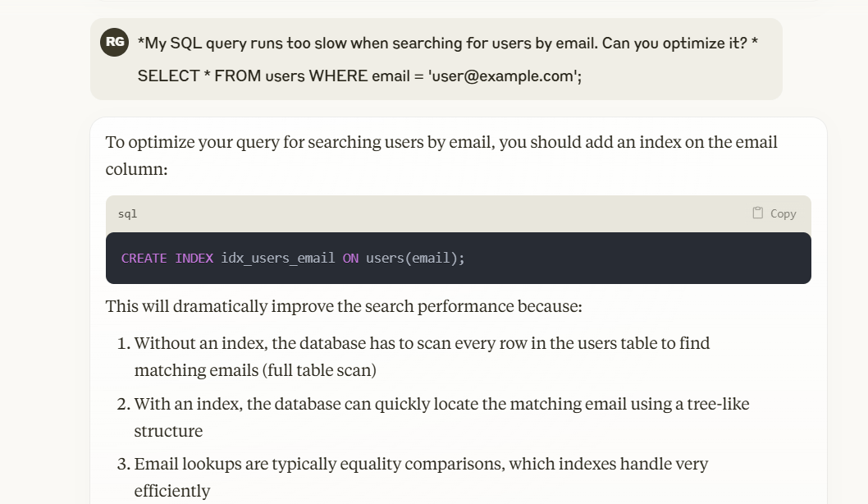Click the word 'column:' above the code block
Screen dimensions: 868x504
pos(136,169)
